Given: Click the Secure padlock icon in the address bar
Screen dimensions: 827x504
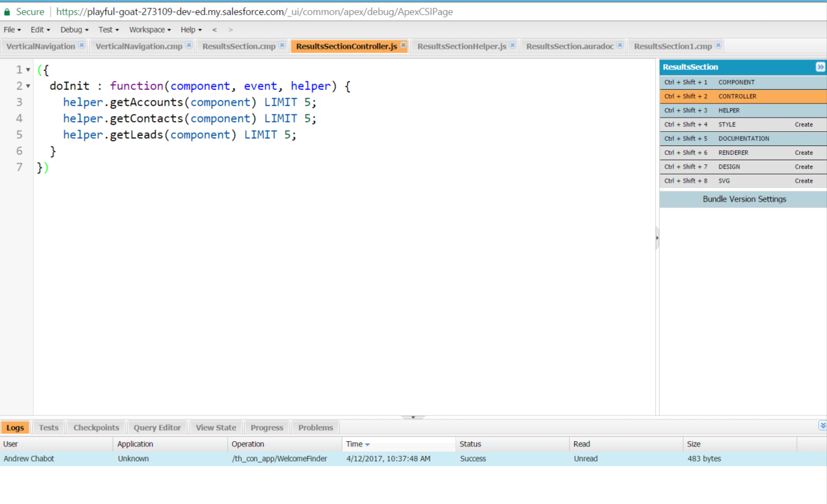Looking at the screenshot, I should click(x=7, y=12).
